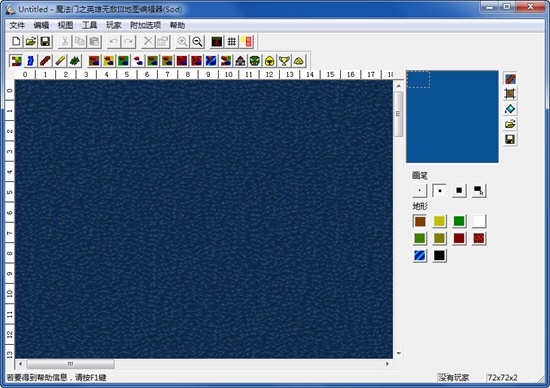
Task: Click the zoom out magnifier icon
Action: 197,42
